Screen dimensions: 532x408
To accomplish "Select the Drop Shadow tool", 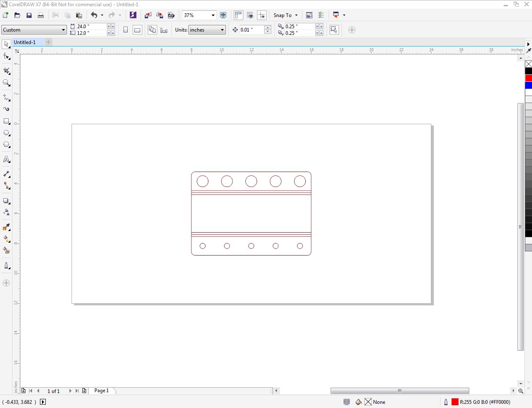I will pyautogui.click(x=6, y=201).
